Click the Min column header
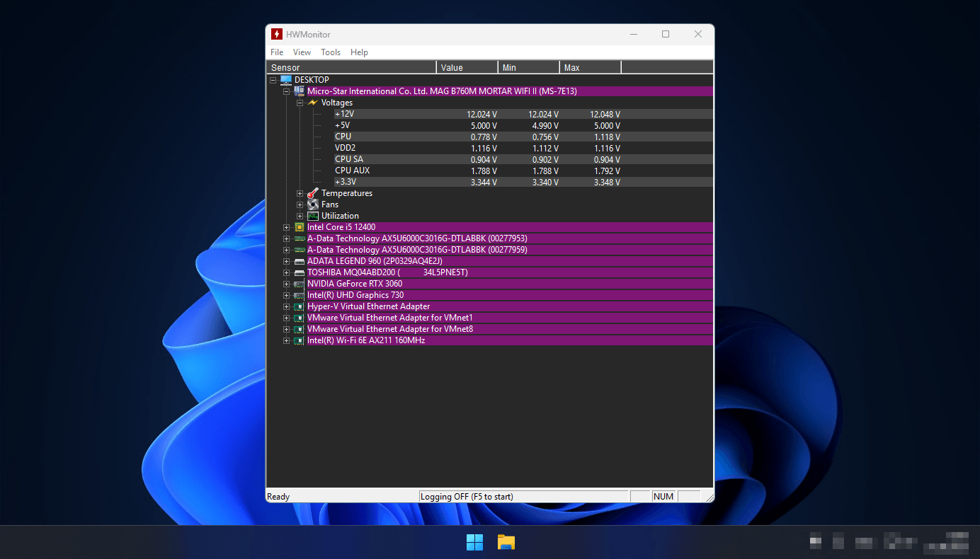Image resolution: width=980 pixels, height=559 pixels. (x=529, y=67)
